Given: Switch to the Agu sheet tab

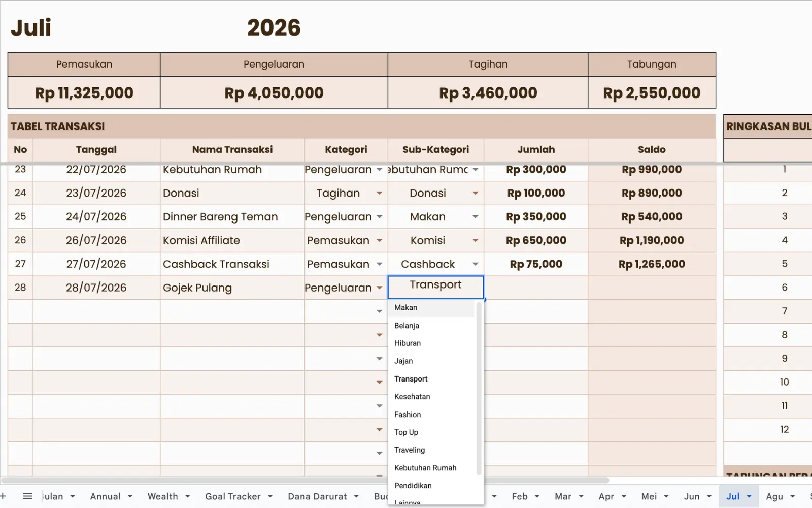Looking at the screenshot, I should (x=774, y=496).
